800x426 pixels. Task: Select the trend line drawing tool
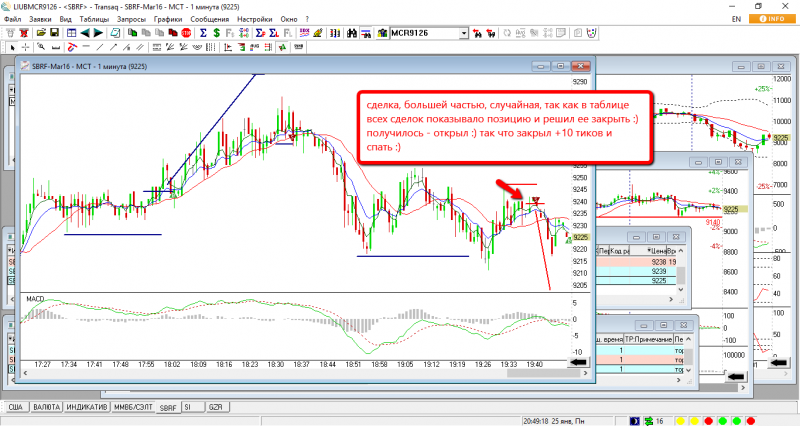(99, 47)
